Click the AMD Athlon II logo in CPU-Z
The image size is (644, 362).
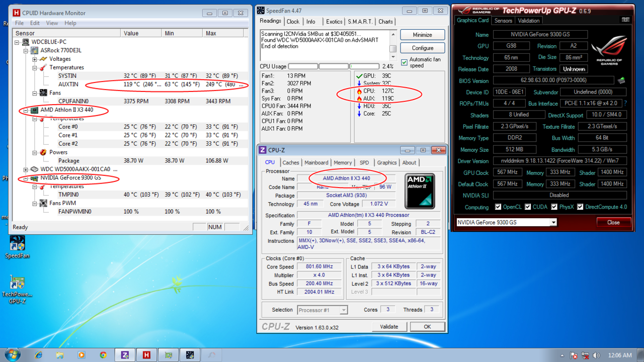pos(420,191)
